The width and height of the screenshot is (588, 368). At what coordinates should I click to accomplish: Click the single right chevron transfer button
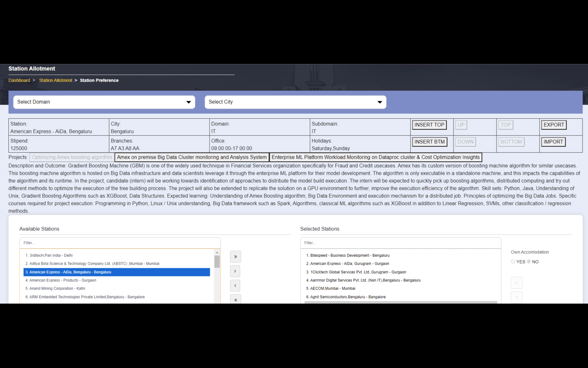pos(235,271)
